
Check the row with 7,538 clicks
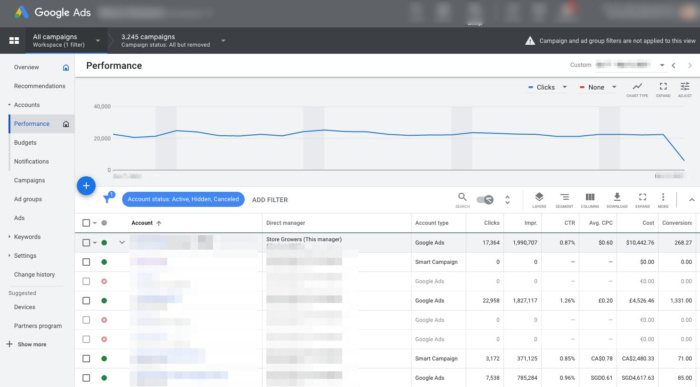coord(86,378)
